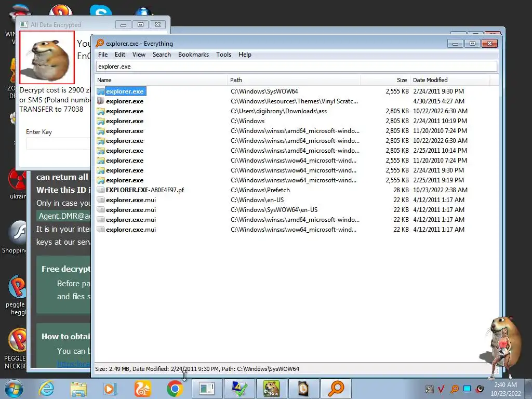Open the Edit menu
This screenshot has height=399, width=532.
tap(120, 55)
